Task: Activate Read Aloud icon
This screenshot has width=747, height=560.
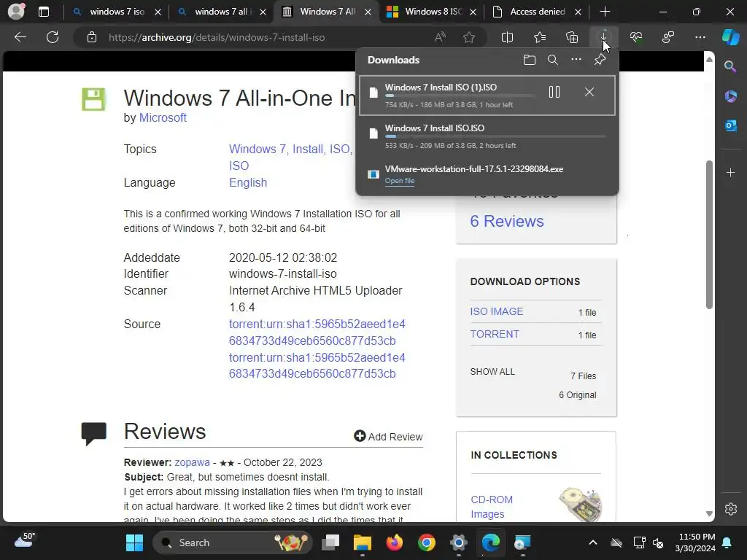Action: (x=440, y=37)
